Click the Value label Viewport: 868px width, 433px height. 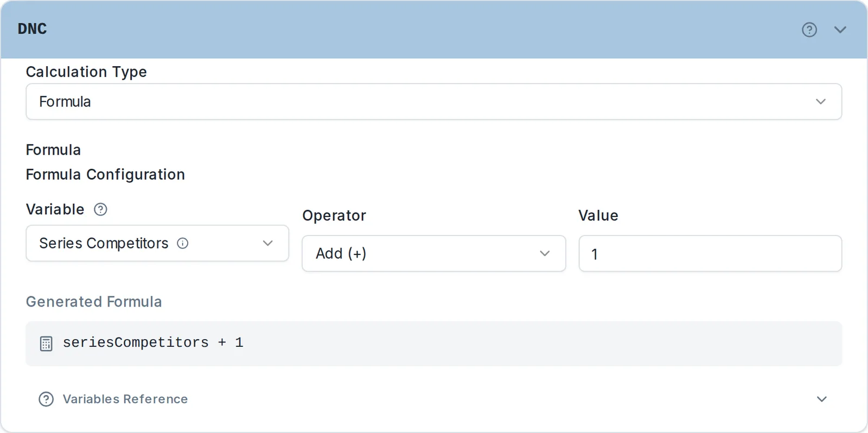coord(598,215)
